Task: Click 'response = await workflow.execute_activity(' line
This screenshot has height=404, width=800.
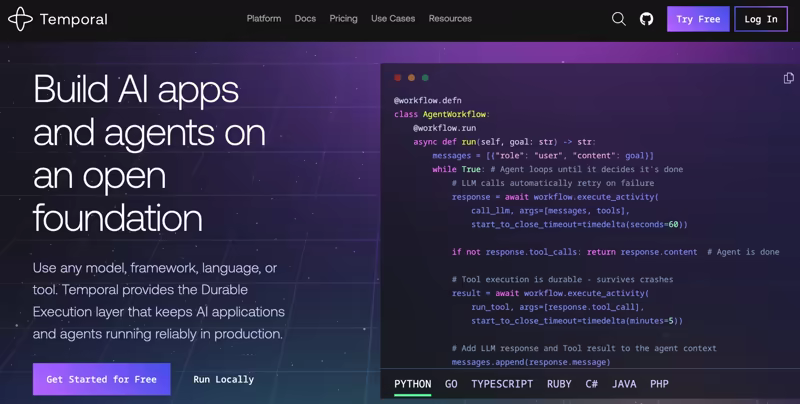Action: (x=555, y=197)
